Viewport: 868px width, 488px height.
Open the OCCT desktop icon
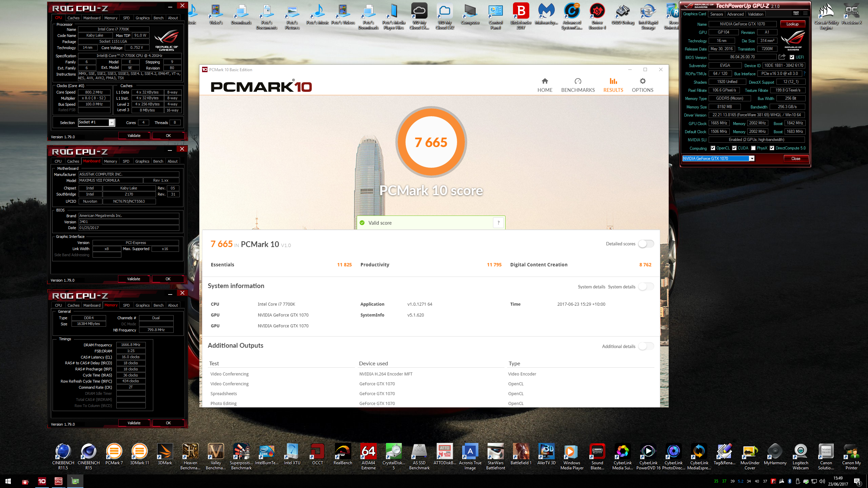click(317, 454)
